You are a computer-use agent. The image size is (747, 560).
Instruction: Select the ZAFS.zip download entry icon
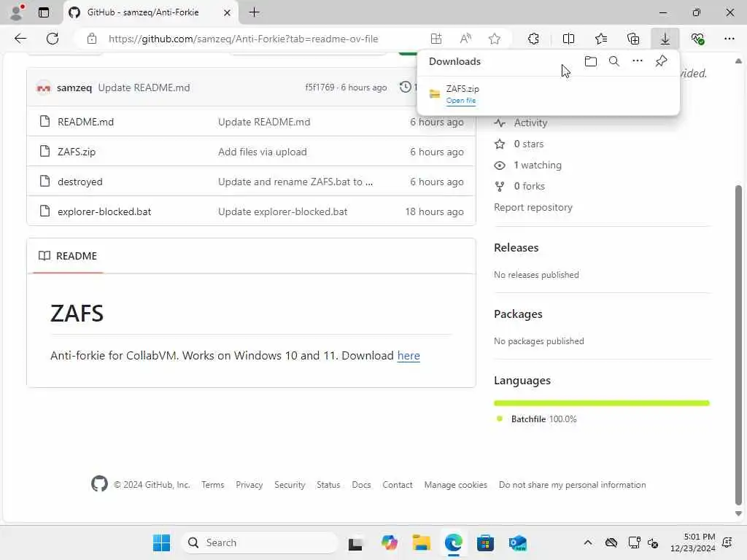click(x=435, y=94)
